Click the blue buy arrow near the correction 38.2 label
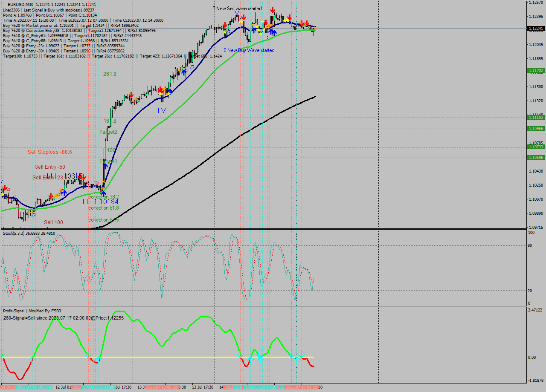 [x=104, y=194]
